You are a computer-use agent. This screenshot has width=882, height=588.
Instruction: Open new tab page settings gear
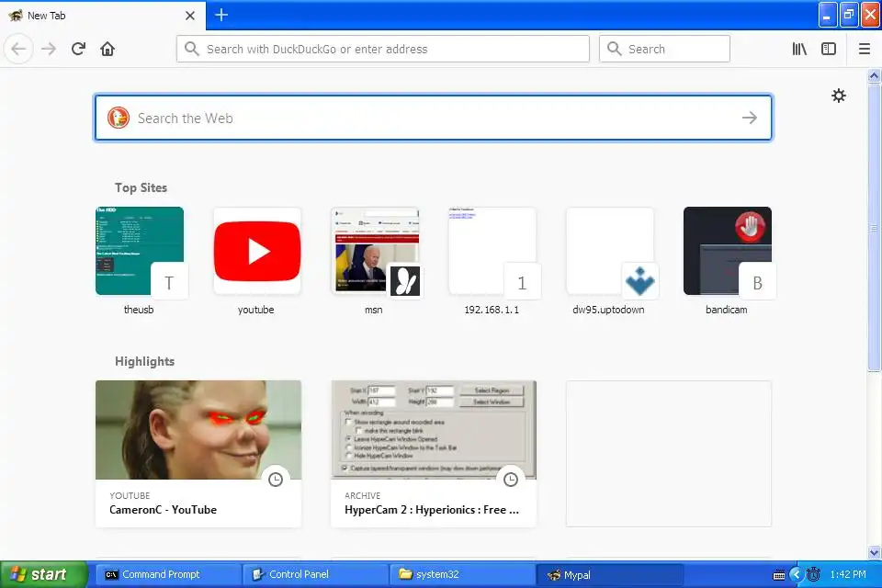click(839, 96)
